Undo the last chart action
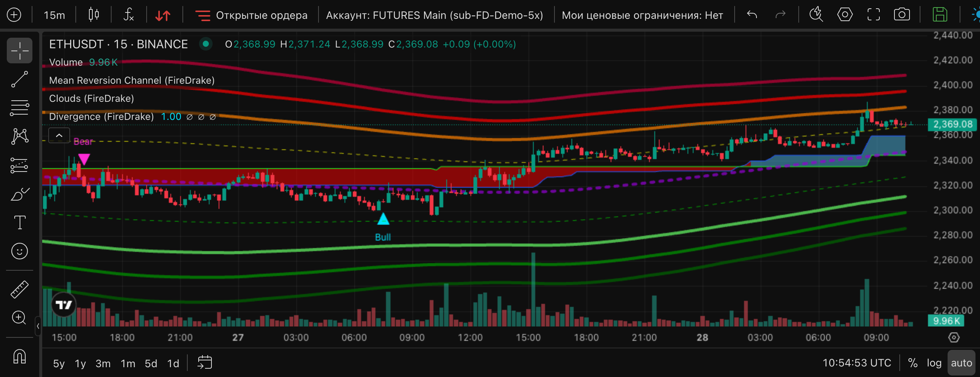The height and width of the screenshot is (377, 980). 752,15
